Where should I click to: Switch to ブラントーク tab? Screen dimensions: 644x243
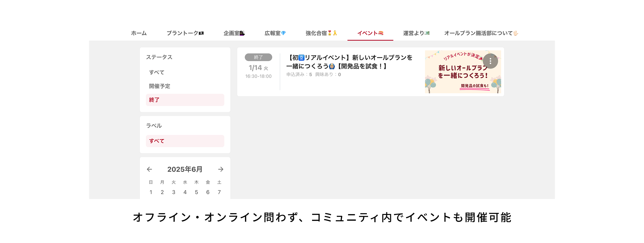(185, 33)
